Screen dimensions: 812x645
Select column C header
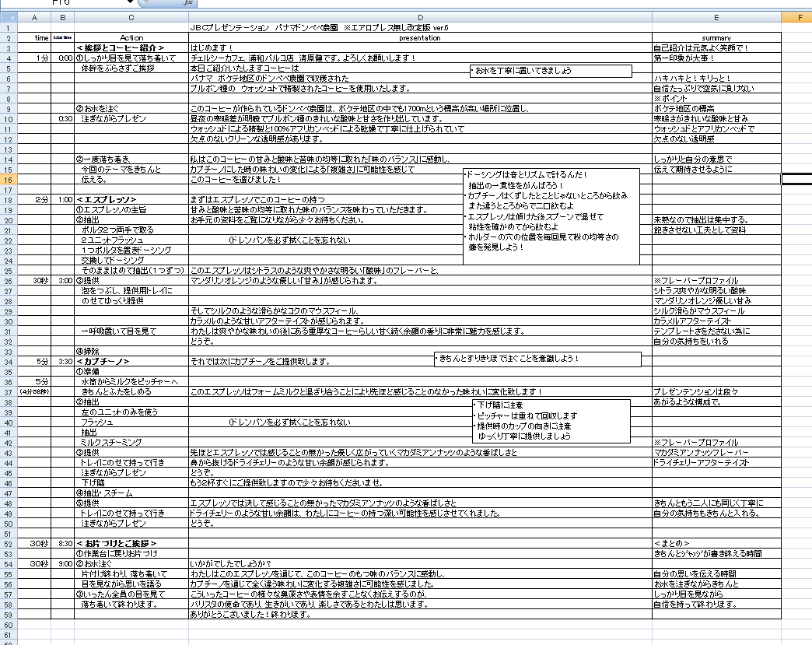coord(131,17)
